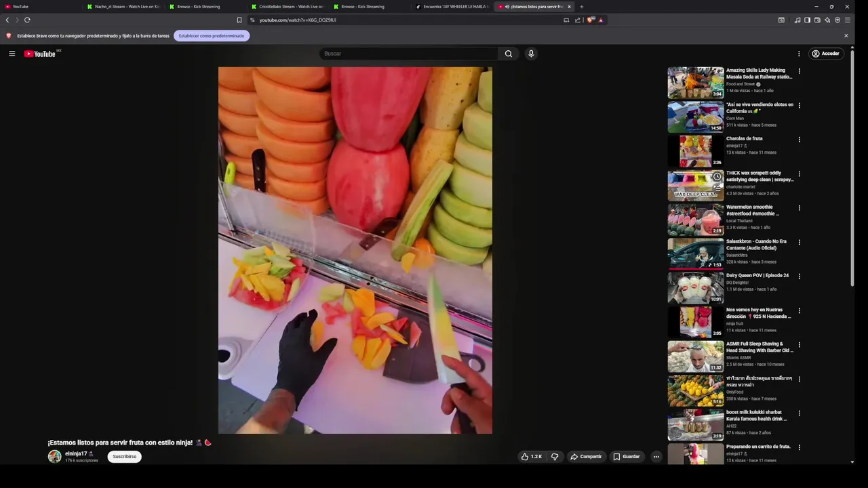Open options for THICK wax scrape video
The height and width of the screenshot is (488, 868).
click(799, 174)
